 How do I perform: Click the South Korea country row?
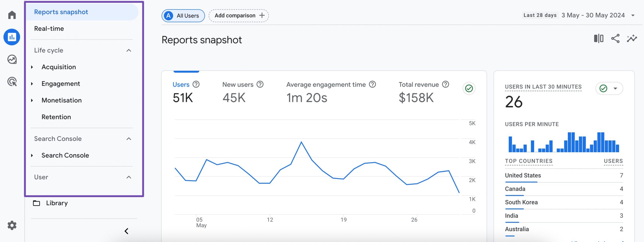pyautogui.click(x=564, y=202)
